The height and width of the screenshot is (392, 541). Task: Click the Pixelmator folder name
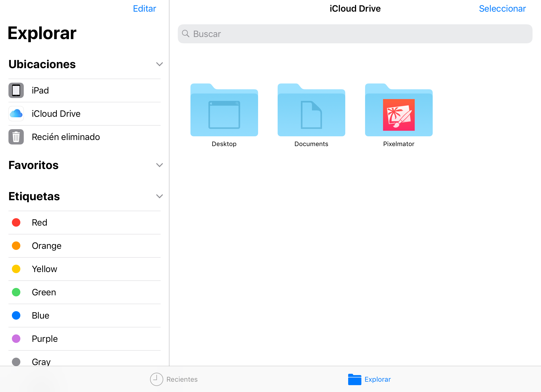pyautogui.click(x=399, y=144)
